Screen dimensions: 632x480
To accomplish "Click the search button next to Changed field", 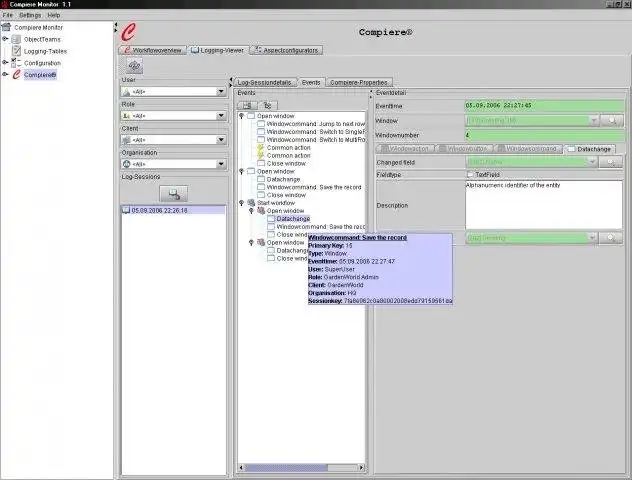I will [611, 162].
